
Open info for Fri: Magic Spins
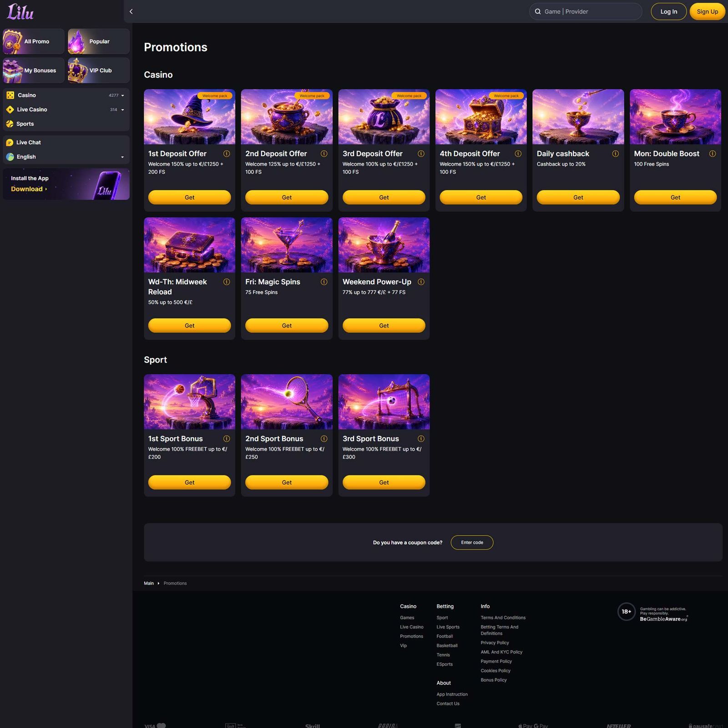324,282
